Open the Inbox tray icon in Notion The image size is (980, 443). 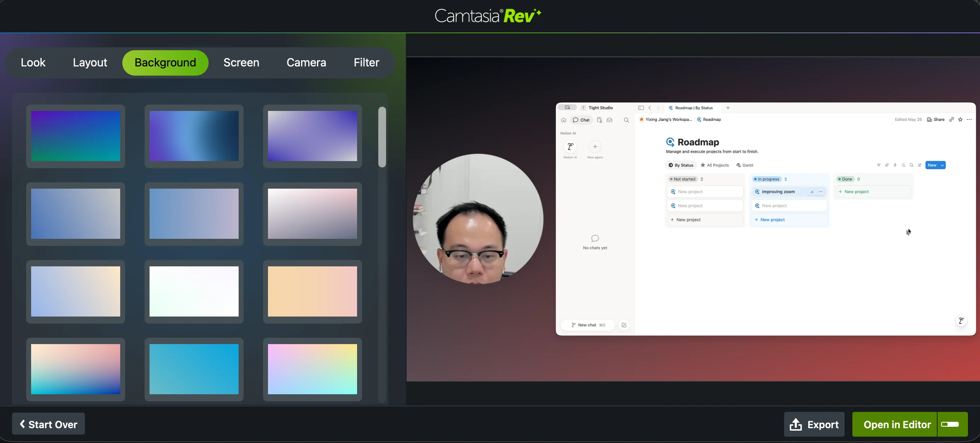tap(609, 120)
